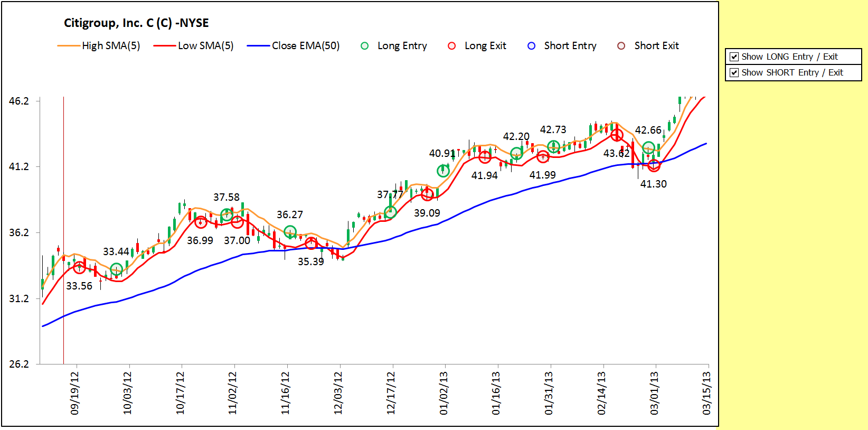Image resolution: width=868 pixels, height=430 pixels.
Task: Click the red vertical marker line near 09/19/12
Action: coord(63,230)
